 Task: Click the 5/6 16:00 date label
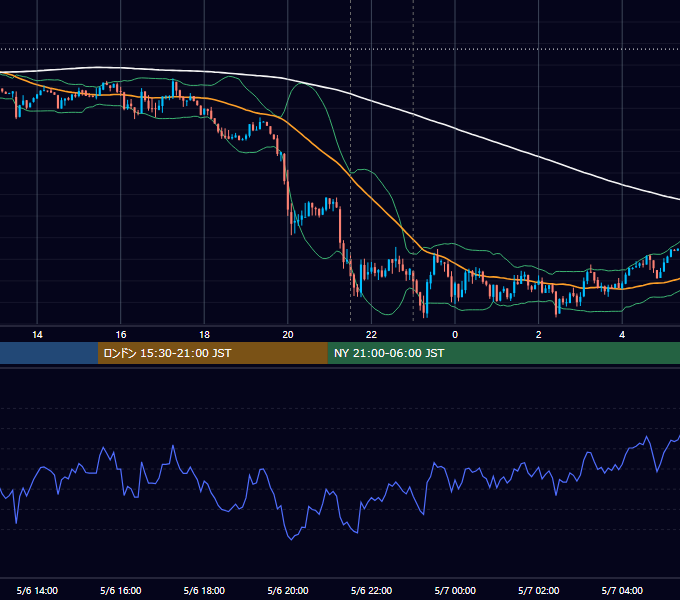click(x=121, y=590)
